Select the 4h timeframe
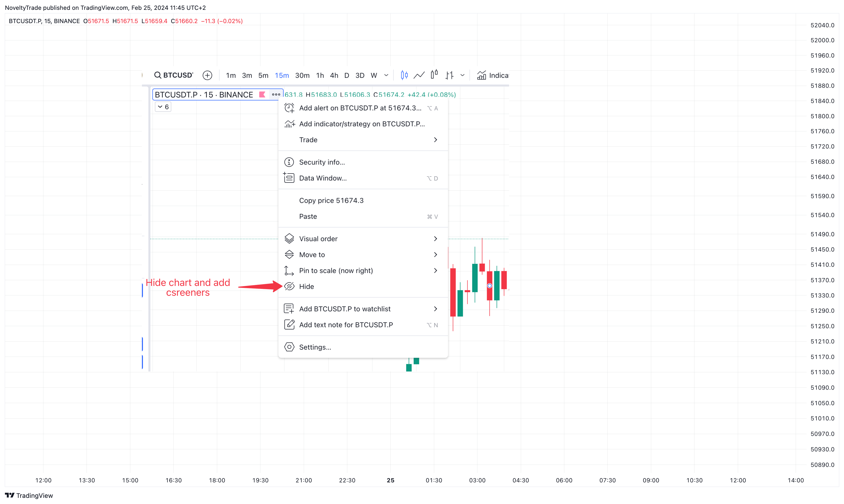The image size is (844, 504). [334, 75]
